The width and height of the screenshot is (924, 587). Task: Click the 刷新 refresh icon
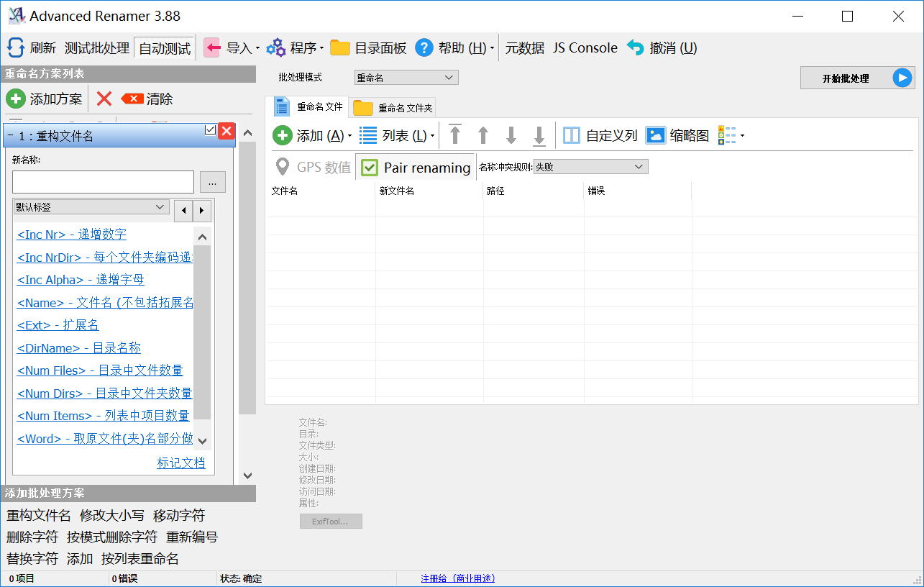click(x=16, y=48)
